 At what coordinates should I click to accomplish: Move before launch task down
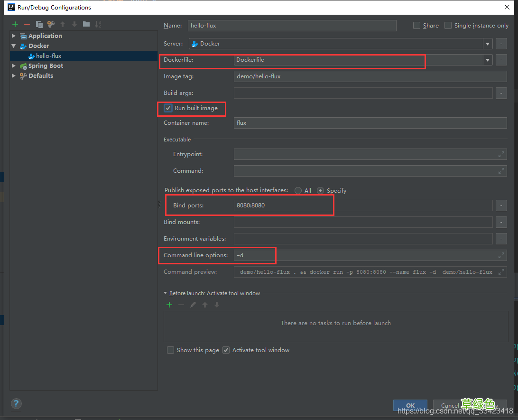click(217, 305)
